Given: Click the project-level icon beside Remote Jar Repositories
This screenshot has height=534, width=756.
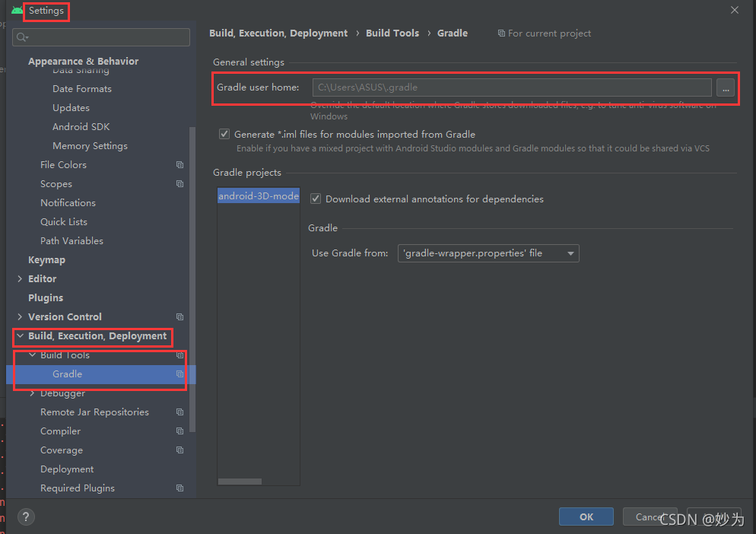Looking at the screenshot, I should [179, 412].
